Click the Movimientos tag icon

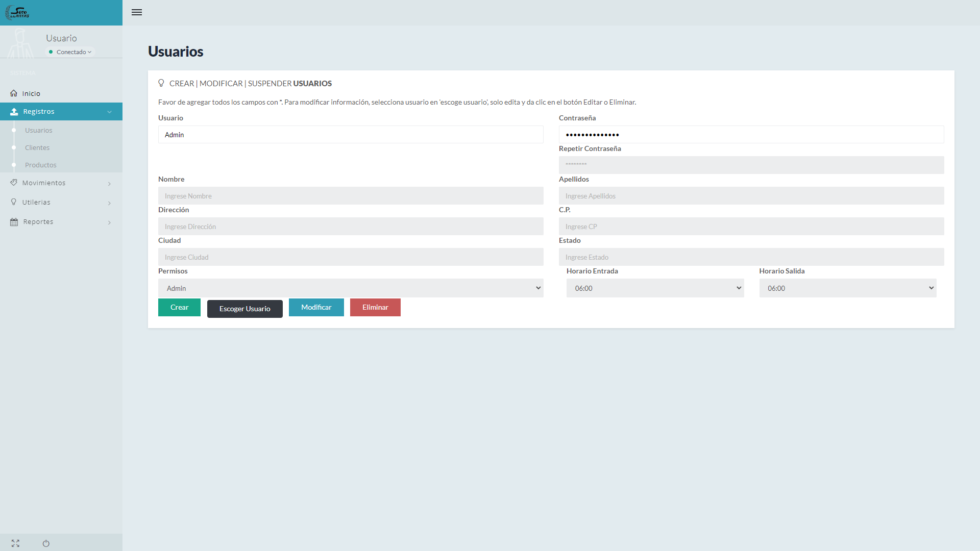click(14, 183)
